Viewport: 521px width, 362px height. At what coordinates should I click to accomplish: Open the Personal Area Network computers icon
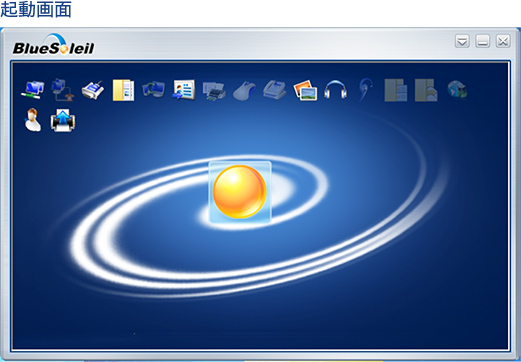[x=32, y=90]
